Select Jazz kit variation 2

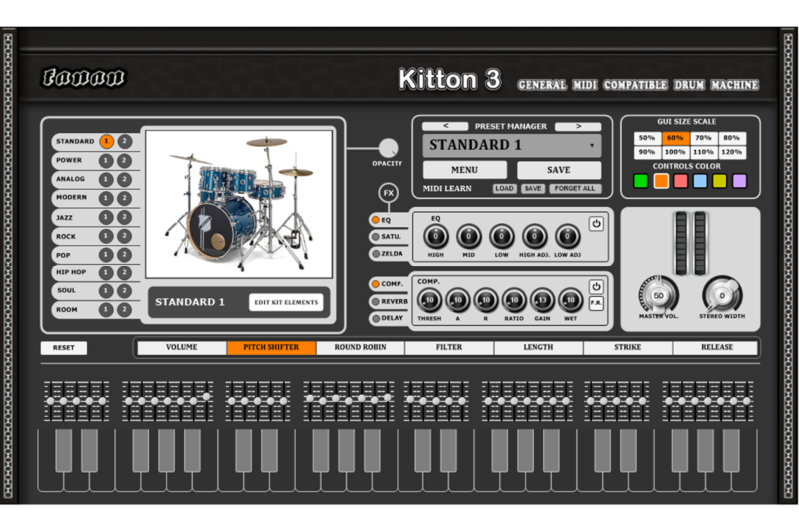coord(124,218)
